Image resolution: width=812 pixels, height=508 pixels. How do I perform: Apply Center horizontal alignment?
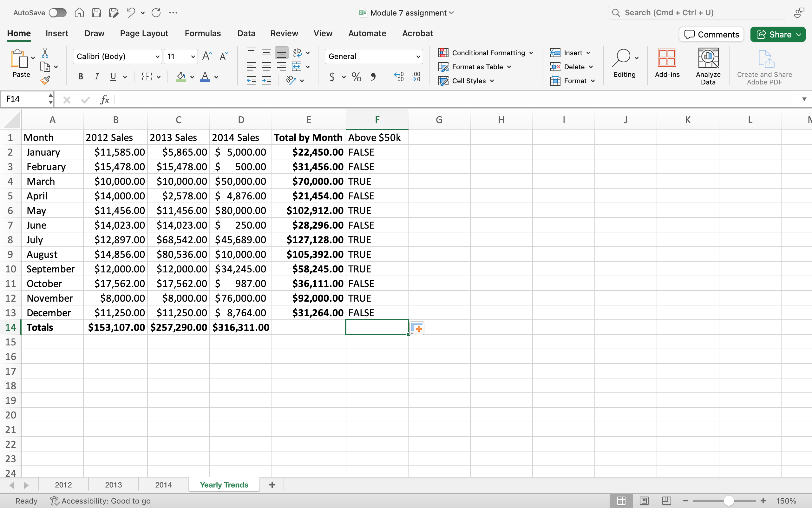pyautogui.click(x=266, y=67)
